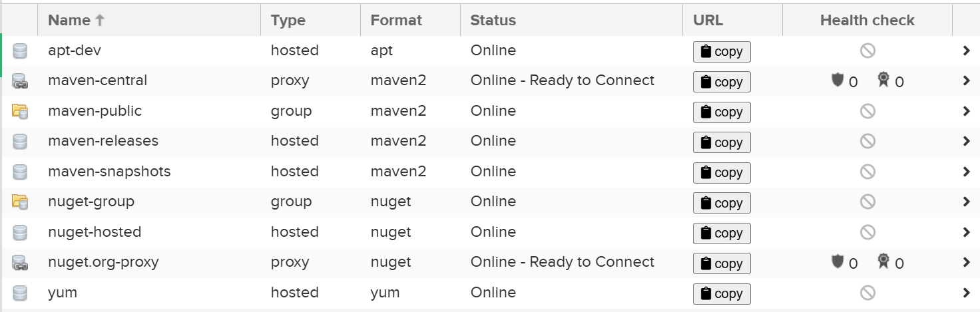The image size is (980, 312).
Task: Click the apt-dev hosted repository icon
Action: [20, 51]
